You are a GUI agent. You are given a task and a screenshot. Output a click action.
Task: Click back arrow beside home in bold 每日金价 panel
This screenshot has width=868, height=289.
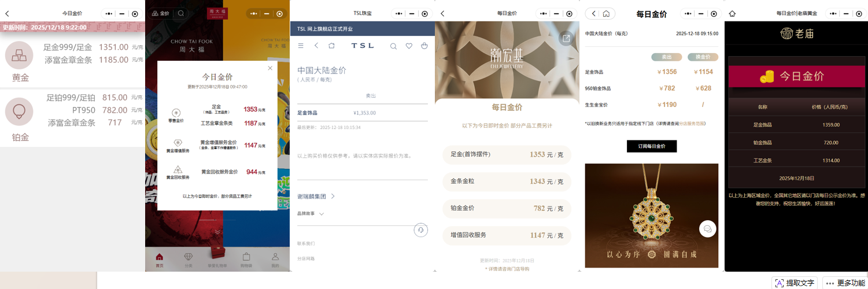[594, 13]
